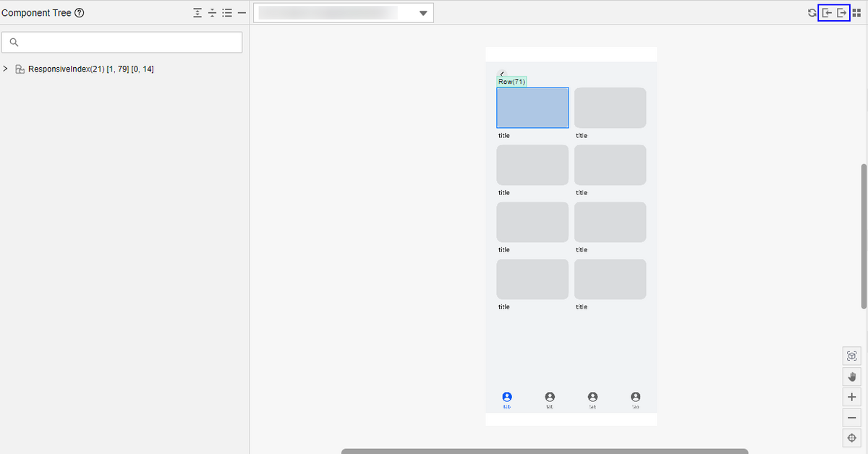The width and height of the screenshot is (868, 454).
Task: Select the first tab in preview bottom bar
Action: pyautogui.click(x=506, y=399)
